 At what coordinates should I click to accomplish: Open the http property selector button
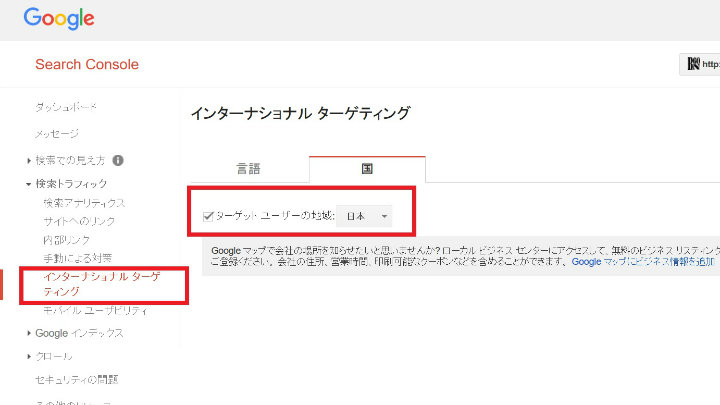click(x=699, y=64)
